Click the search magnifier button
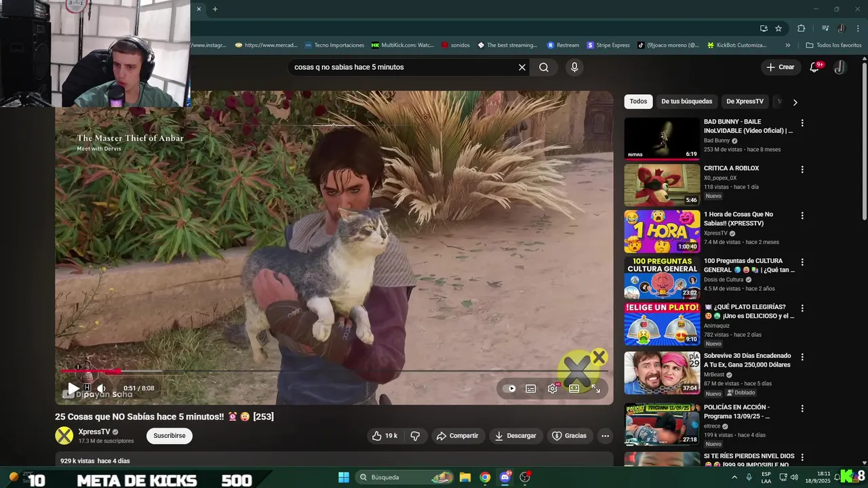The image size is (868, 488). [x=544, y=67]
